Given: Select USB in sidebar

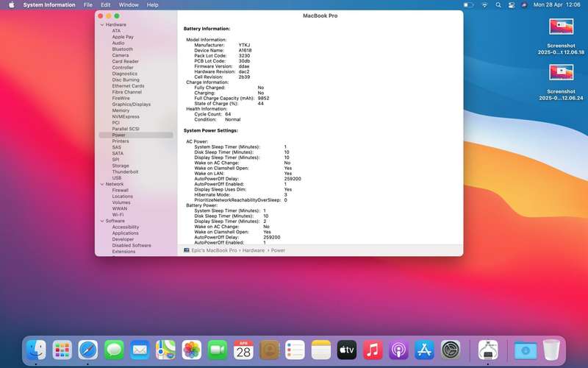Looking at the screenshot, I should pos(117,178).
